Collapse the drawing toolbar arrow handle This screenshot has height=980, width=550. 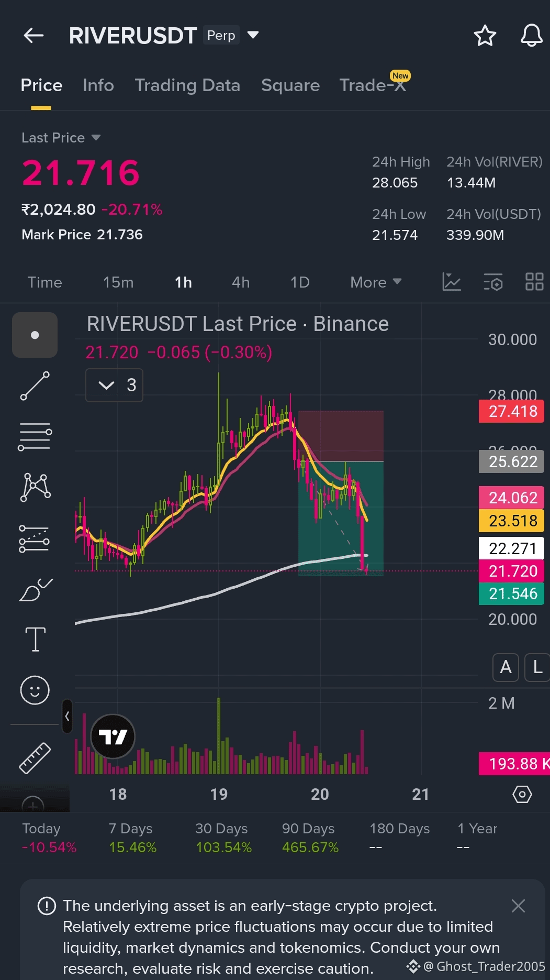point(67,716)
